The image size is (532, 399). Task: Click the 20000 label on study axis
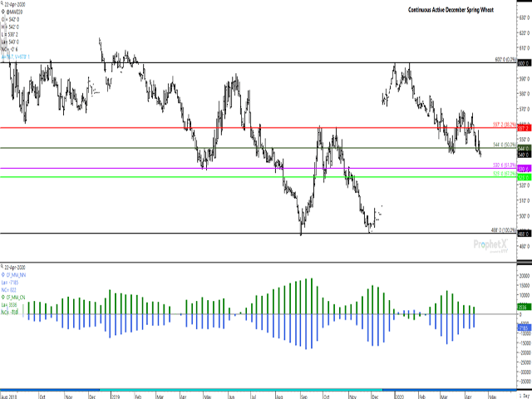tap(525, 276)
